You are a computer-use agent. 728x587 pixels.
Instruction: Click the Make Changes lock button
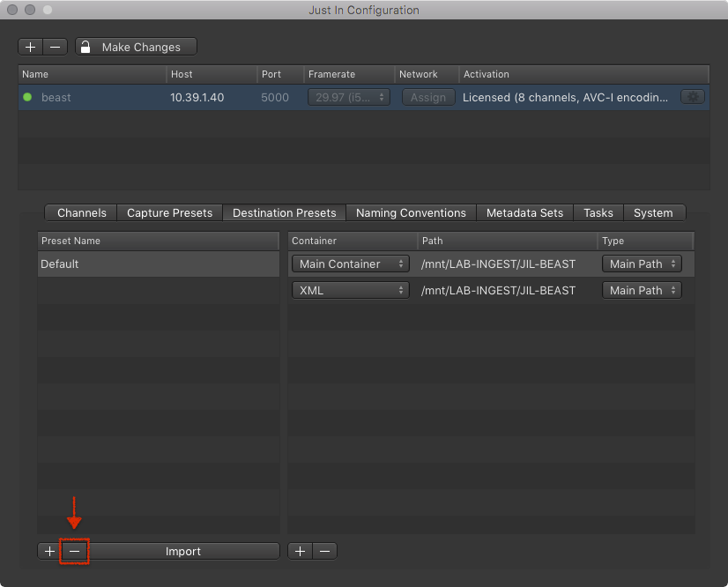(x=136, y=47)
